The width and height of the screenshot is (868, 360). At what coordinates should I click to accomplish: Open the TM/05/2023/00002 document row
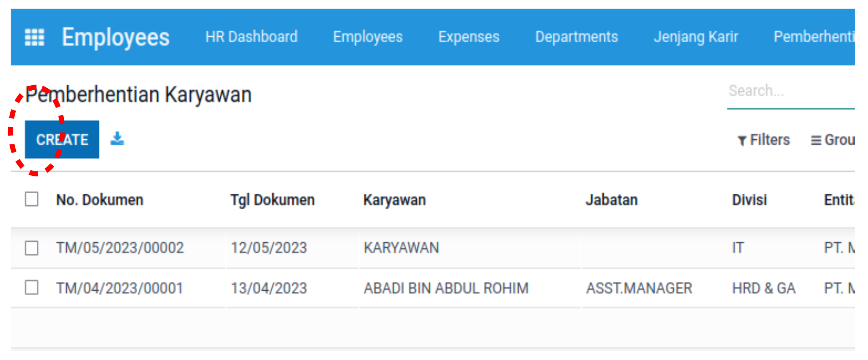120,248
